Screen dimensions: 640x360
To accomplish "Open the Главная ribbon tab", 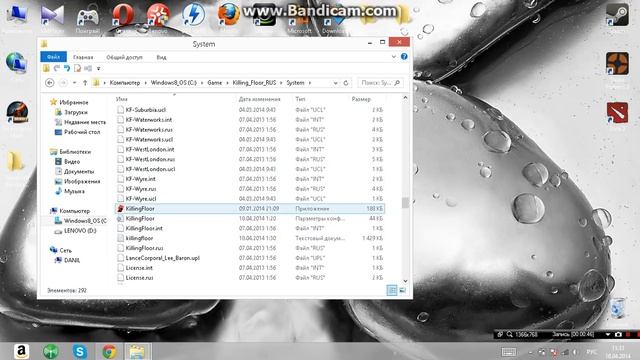I will 83,57.
